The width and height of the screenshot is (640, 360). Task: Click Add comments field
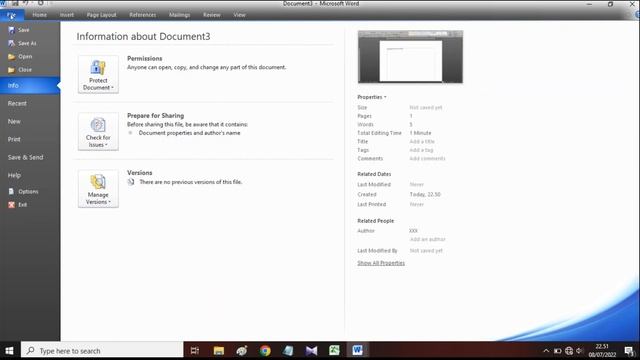click(x=427, y=159)
